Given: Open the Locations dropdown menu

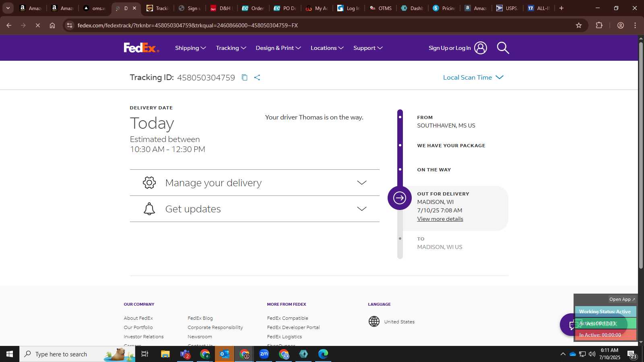Looking at the screenshot, I should [x=327, y=48].
